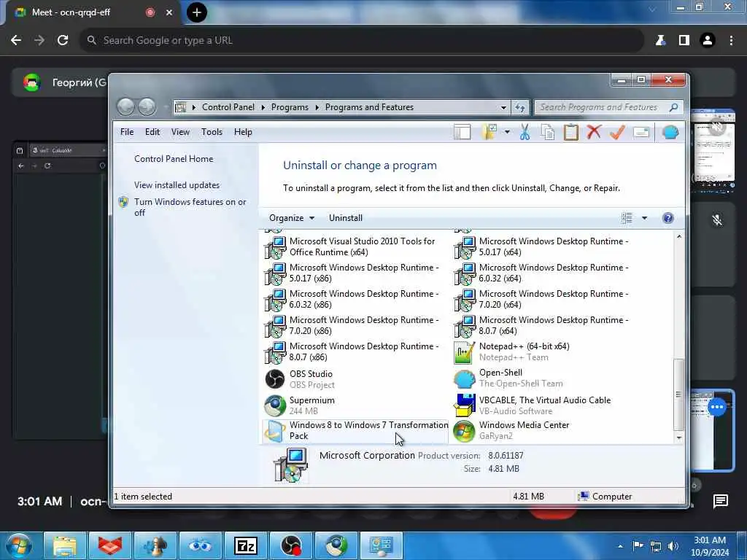The image size is (747, 560).
Task: Click the orange checkmark Properties icon
Action: click(x=617, y=132)
